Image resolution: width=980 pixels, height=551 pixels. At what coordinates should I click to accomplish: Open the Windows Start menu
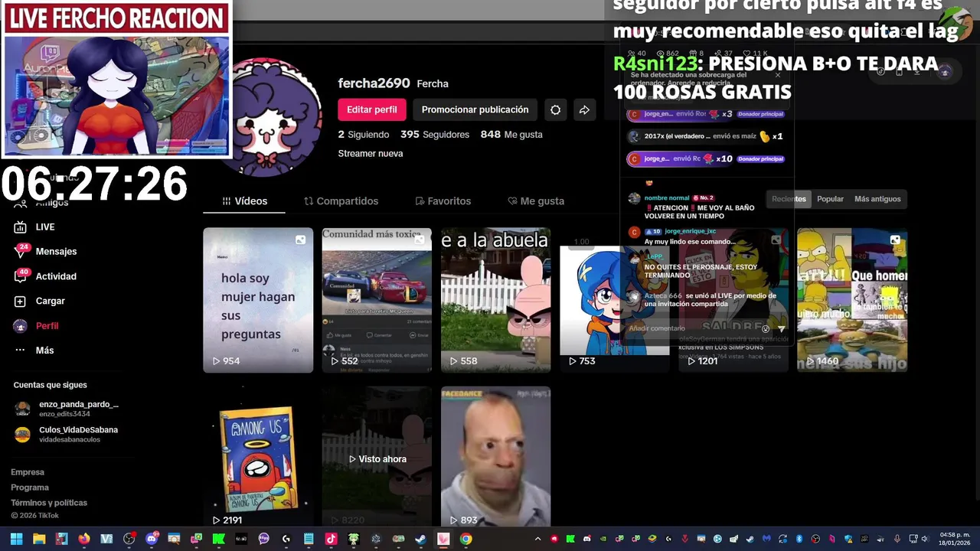(16, 539)
